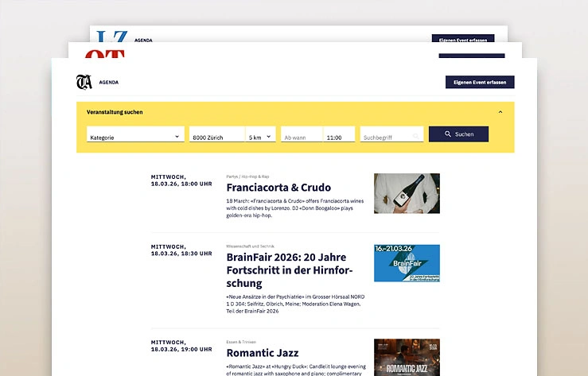Click the BrainFair blue poster thumbnail
588x376 pixels.
(x=406, y=263)
